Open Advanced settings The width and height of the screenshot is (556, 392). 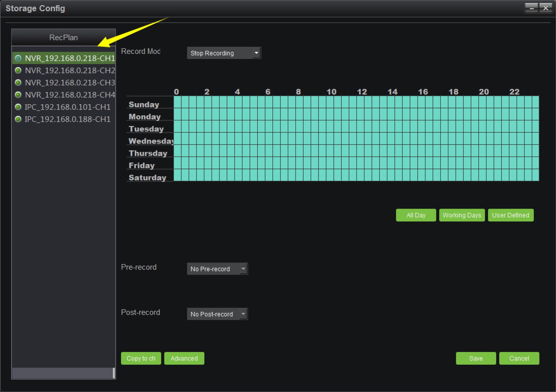click(x=184, y=358)
